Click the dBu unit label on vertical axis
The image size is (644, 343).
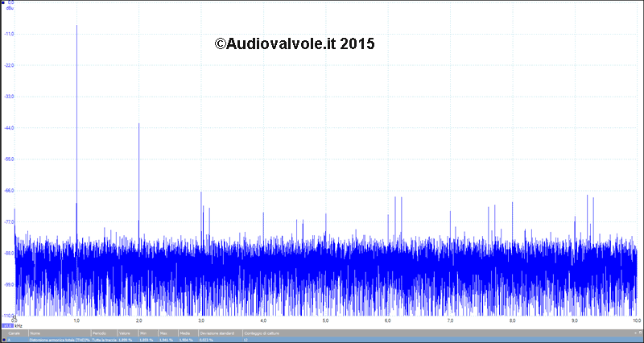[x=10, y=7]
